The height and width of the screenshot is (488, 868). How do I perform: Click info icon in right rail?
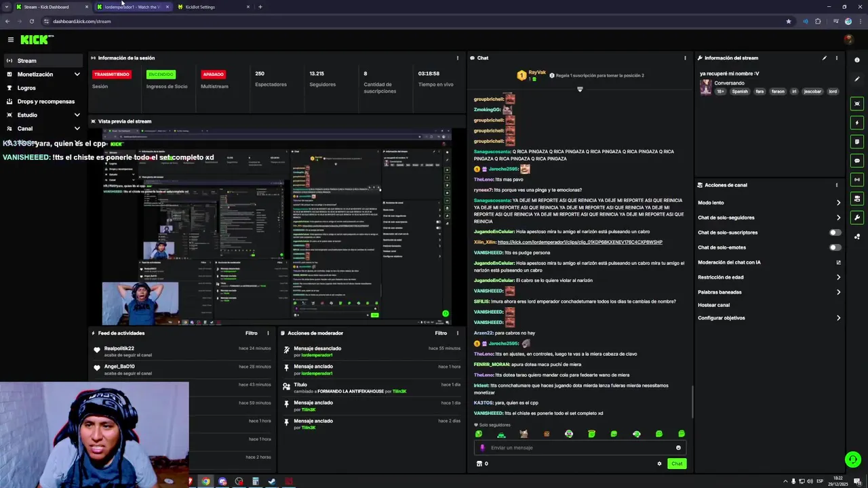coord(857,60)
